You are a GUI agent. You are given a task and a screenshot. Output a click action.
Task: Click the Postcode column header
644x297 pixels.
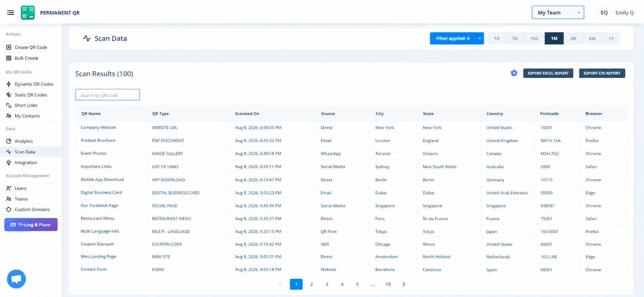pyautogui.click(x=549, y=113)
